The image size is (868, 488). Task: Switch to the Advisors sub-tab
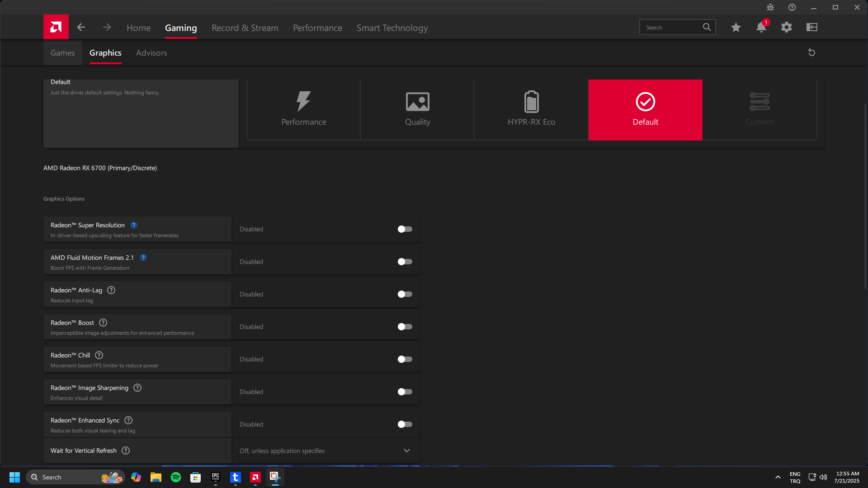151,52
